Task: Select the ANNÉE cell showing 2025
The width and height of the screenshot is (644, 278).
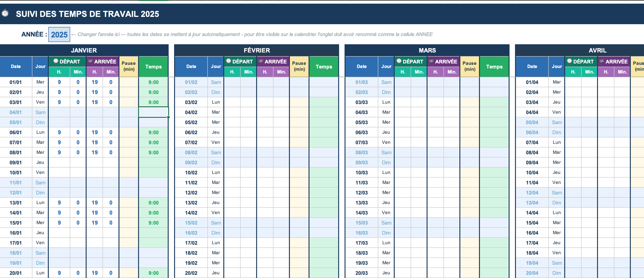Action: (59, 34)
